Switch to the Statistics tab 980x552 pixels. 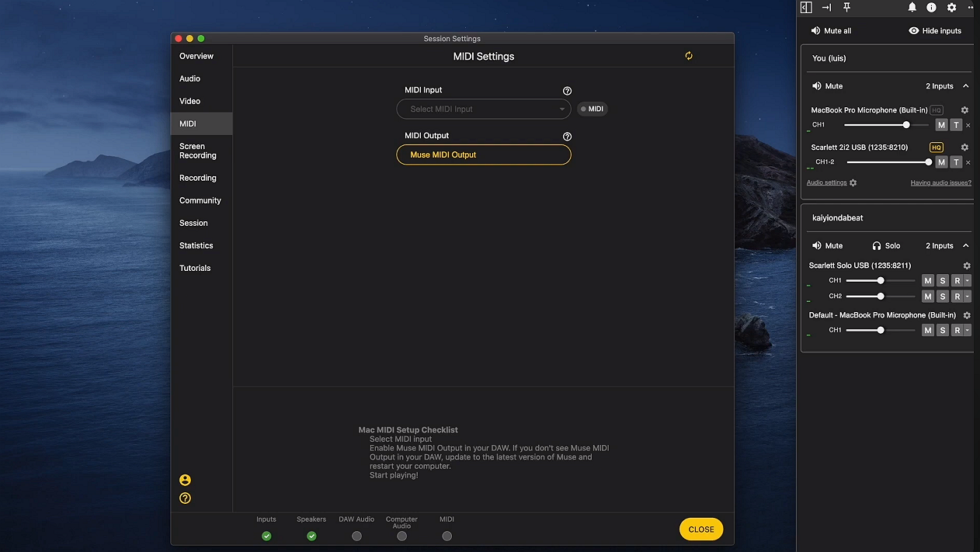tap(196, 245)
